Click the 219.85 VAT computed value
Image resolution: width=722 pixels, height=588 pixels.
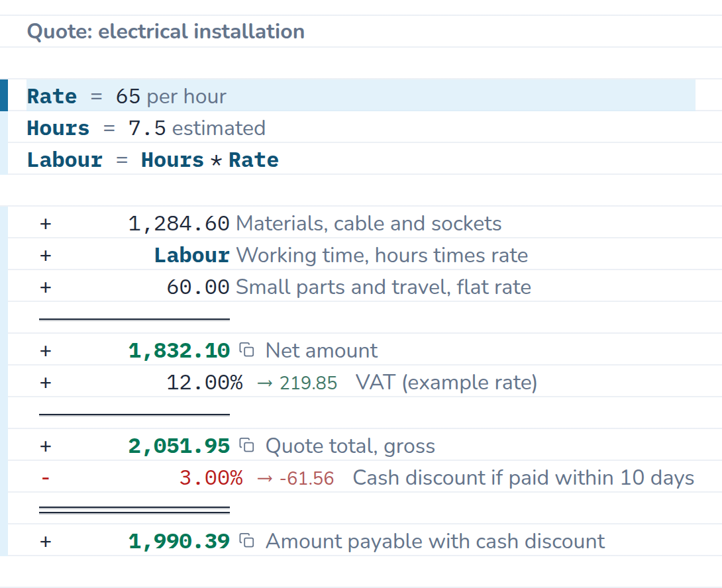coord(308,383)
